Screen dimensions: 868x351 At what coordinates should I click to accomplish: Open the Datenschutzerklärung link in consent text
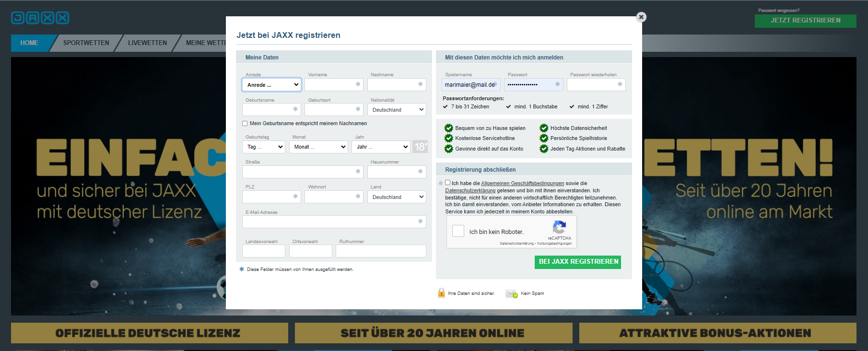(x=470, y=190)
